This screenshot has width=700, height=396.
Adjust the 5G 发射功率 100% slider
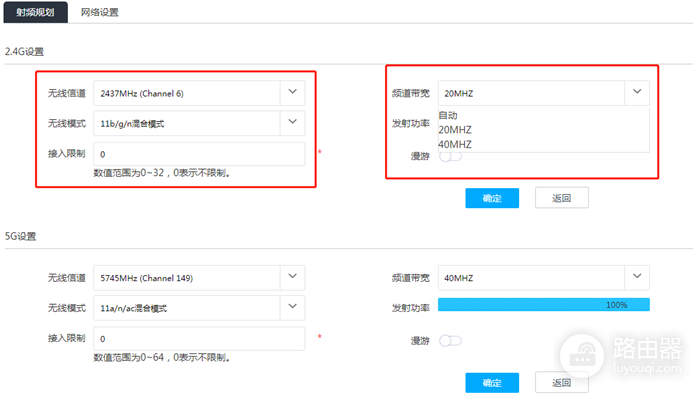tap(544, 305)
